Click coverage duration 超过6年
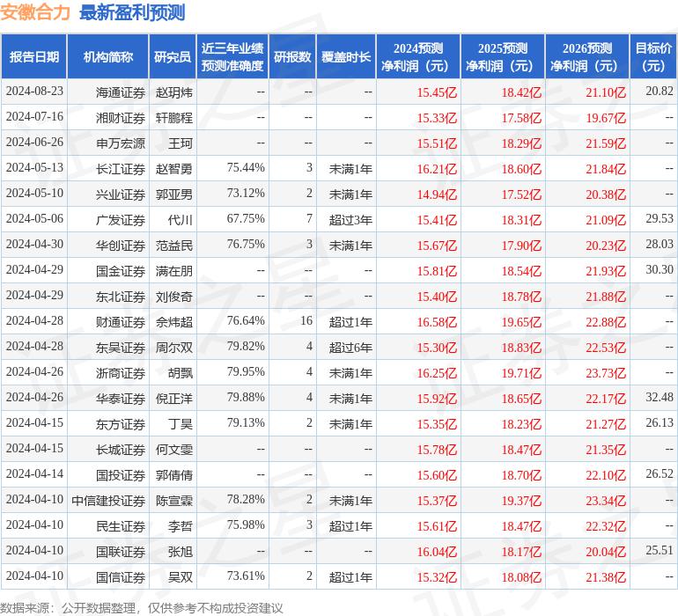The width and height of the screenshot is (678, 616). click(x=350, y=348)
